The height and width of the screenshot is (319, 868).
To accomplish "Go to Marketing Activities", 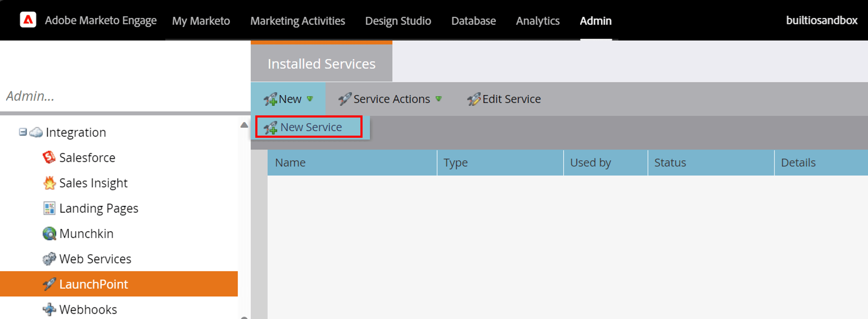I will click(297, 21).
